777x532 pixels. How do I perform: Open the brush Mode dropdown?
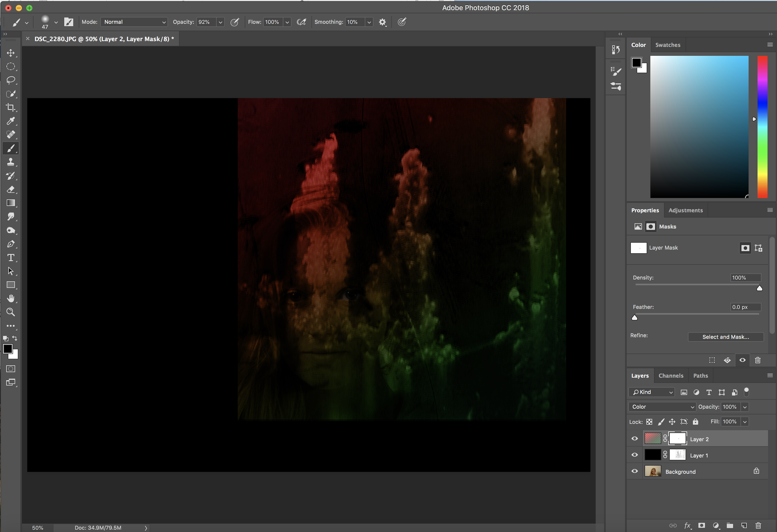(x=134, y=22)
